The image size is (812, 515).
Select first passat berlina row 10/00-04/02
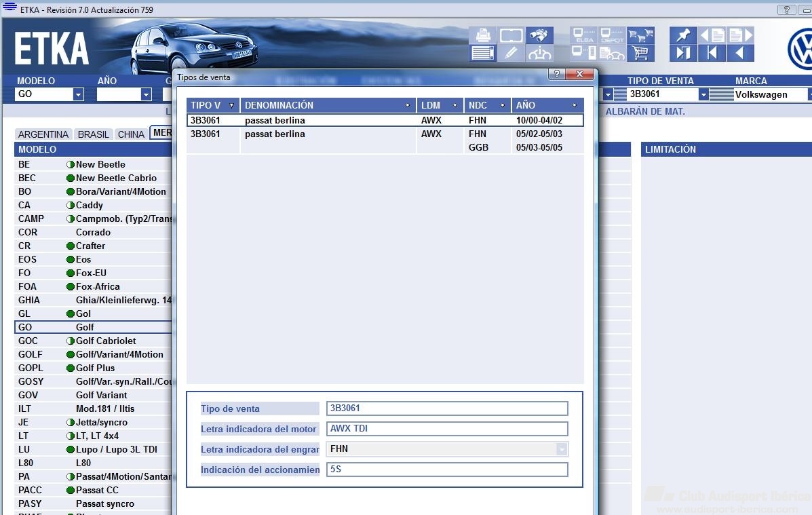(x=385, y=120)
